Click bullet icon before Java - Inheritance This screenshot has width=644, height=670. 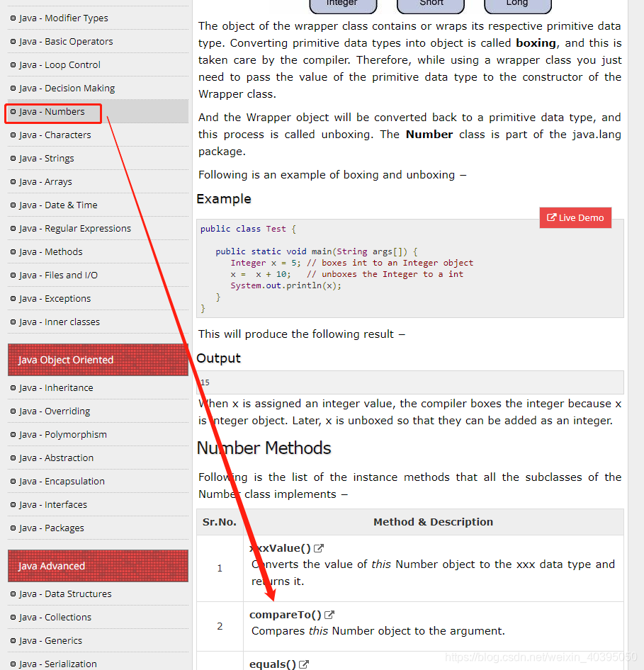click(13, 388)
